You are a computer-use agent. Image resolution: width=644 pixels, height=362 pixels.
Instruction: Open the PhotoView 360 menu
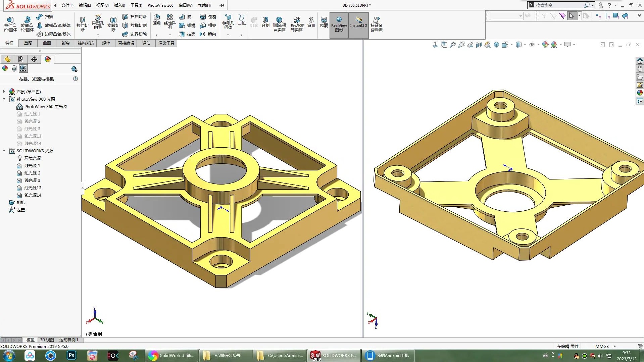click(160, 5)
